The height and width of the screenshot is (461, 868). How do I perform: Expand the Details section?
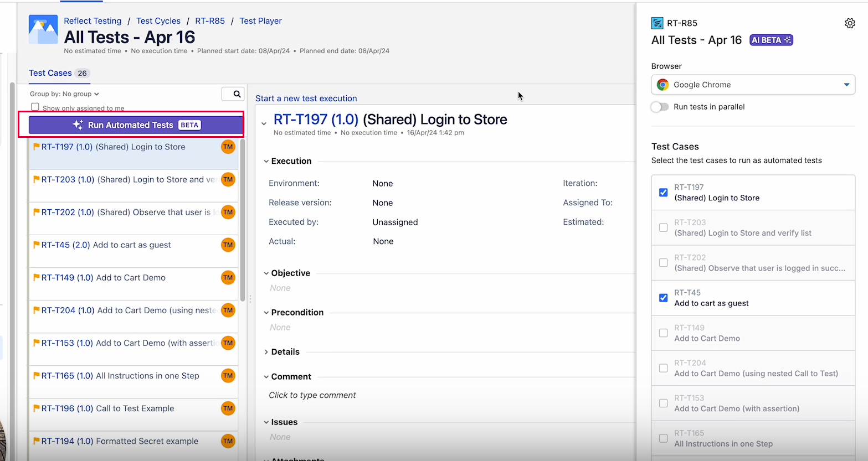[x=285, y=352]
